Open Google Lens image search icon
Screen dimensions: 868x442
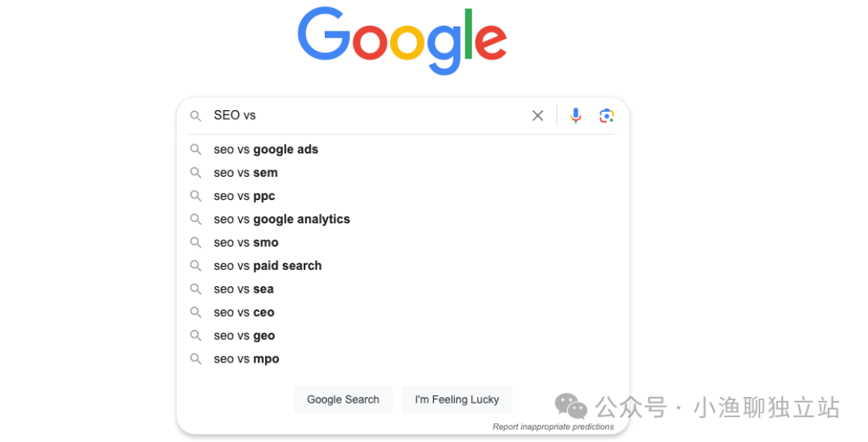(x=607, y=116)
